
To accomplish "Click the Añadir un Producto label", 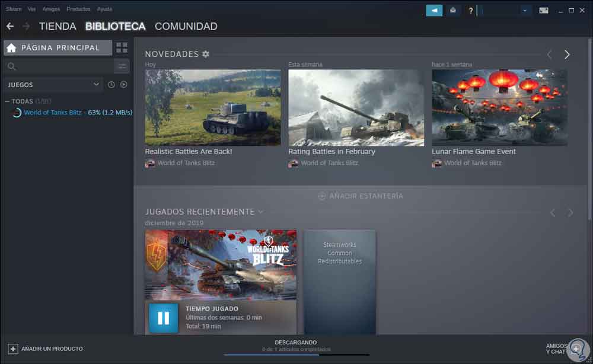I will tap(52, 349).
